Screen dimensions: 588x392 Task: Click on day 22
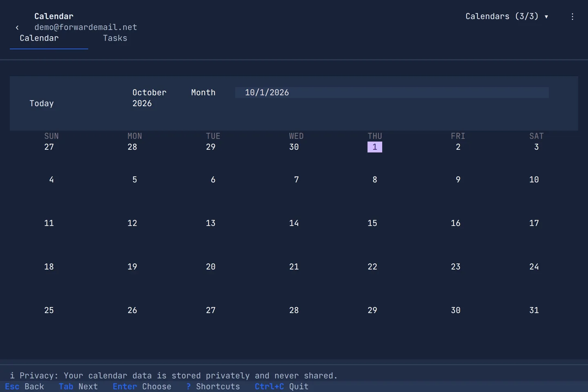click(x=372, y=267)
